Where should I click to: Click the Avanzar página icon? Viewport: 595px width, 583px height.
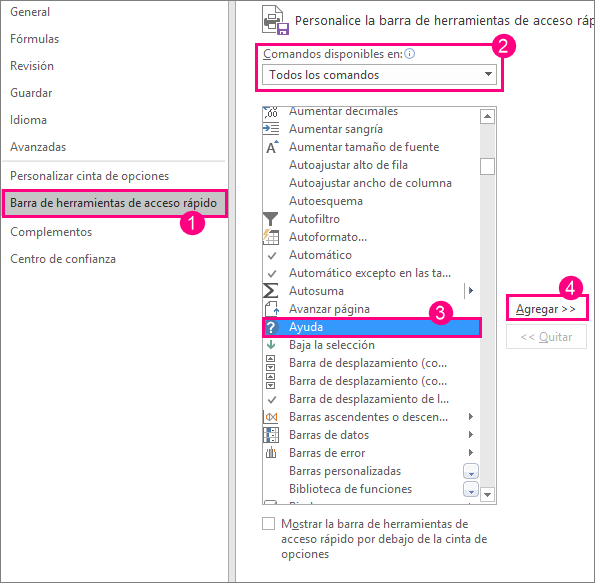click(271, 309)
